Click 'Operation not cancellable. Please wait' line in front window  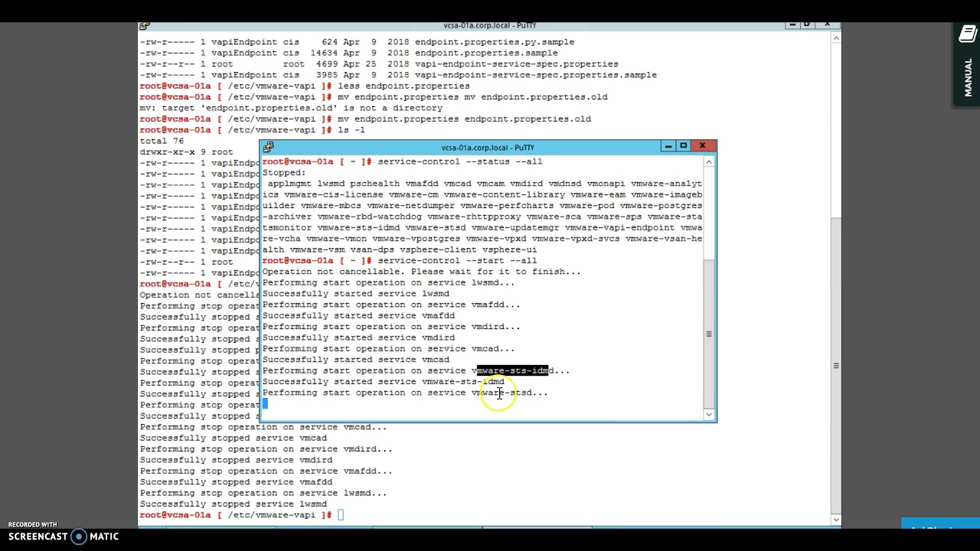point(421,272)
